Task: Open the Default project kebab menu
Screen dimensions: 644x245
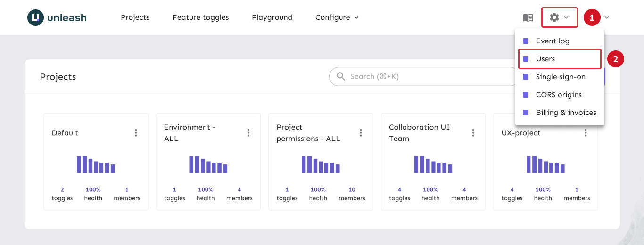Action: pos(136,133)
